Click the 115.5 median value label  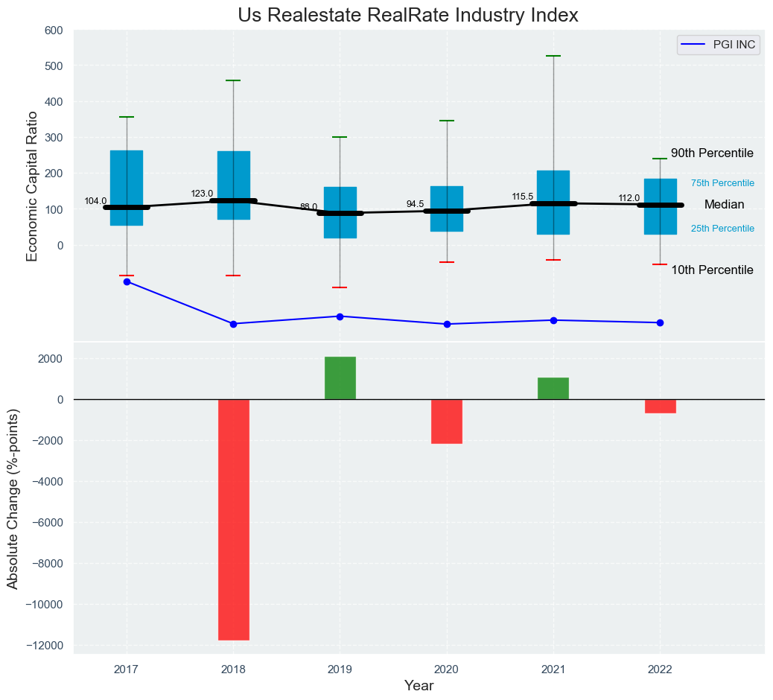pos(522,197)
